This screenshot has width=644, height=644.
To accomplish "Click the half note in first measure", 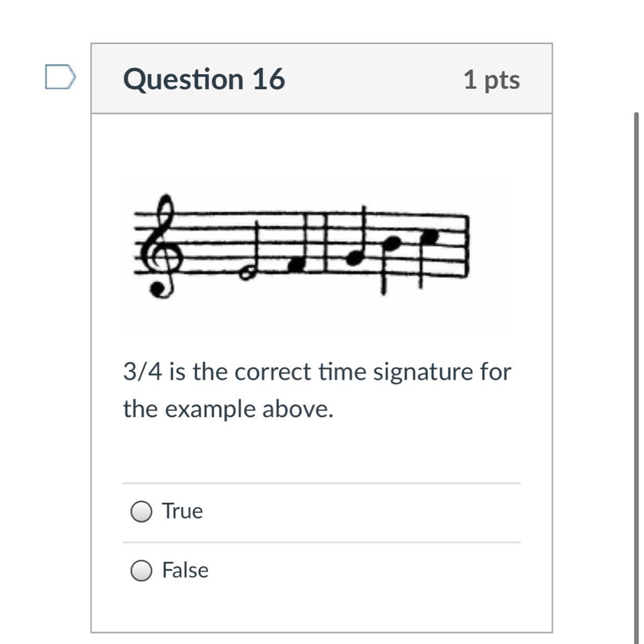I will click(x=248, y=273).
